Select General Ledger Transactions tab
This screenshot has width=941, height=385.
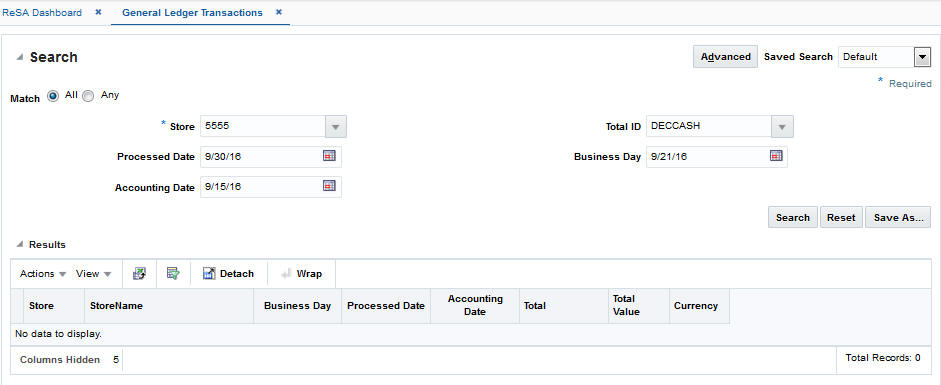(192, 13)
